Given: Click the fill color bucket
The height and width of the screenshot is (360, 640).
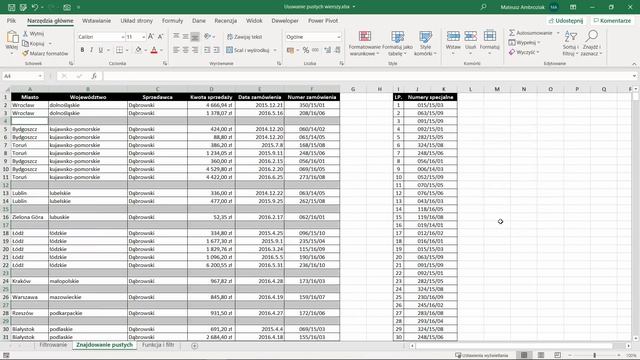Looking at the screenshot, I should click(138, 50).
